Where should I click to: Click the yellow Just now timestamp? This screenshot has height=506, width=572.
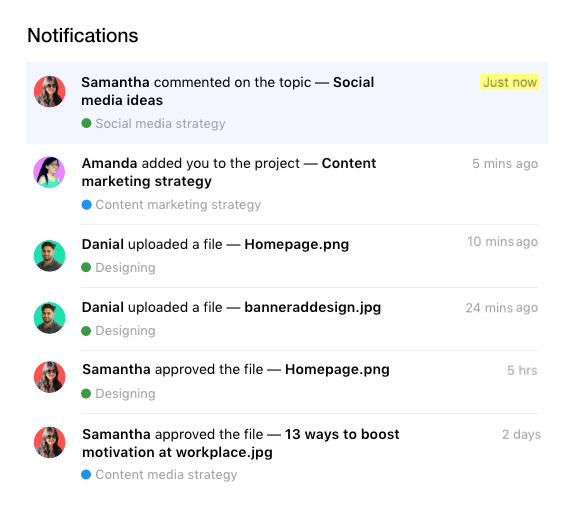pos(510,82)
